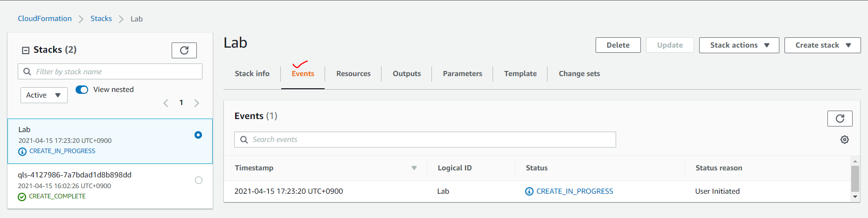Go to next stacks page
Viewport: 868px width, 218px height.
tap(197, 103)
